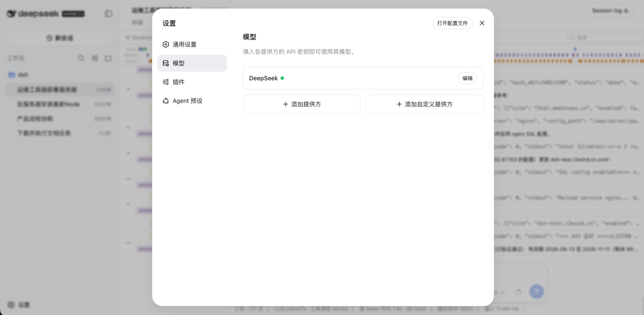Open the Agent 预设 section

(192, 101)
